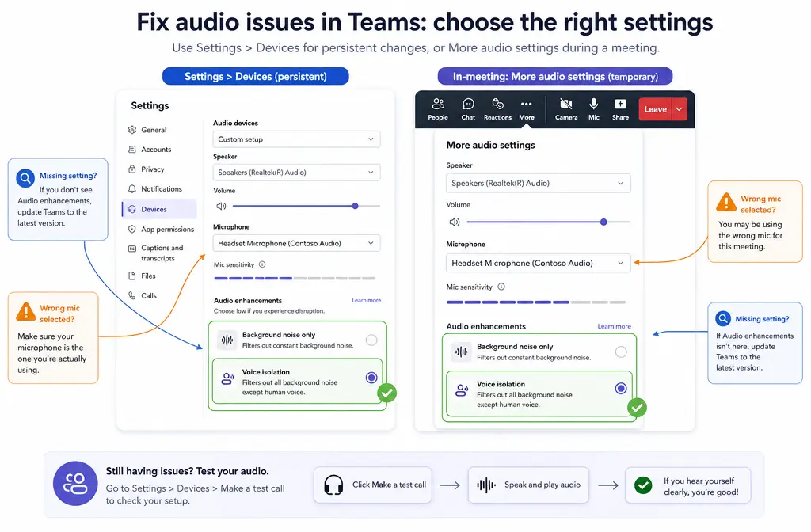Click the App permissions shield icon
This screenshot has width=811, height=532.
132,229
